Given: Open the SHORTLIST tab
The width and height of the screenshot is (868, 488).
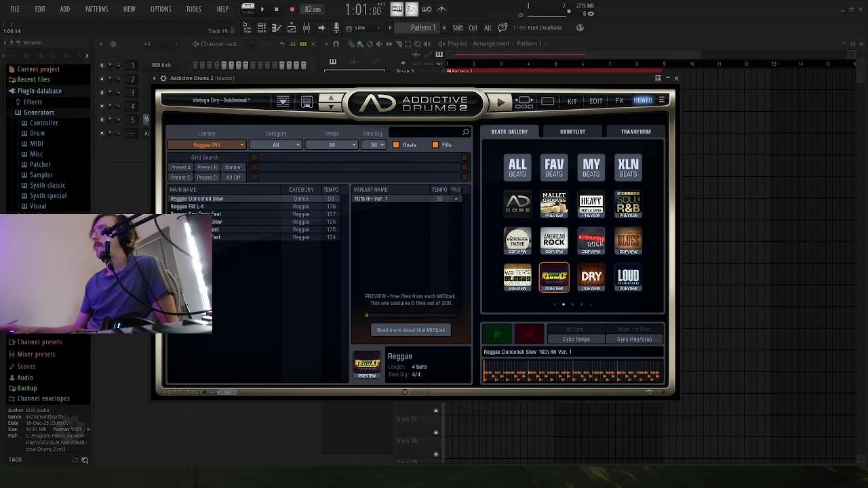Looking at the screenshot, I should tap(572, 131).
